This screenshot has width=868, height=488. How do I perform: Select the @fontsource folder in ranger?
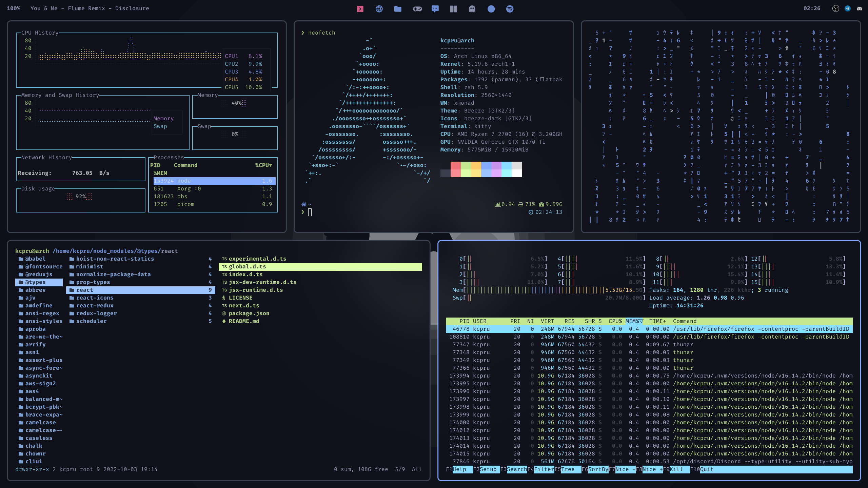pos(44,267)
